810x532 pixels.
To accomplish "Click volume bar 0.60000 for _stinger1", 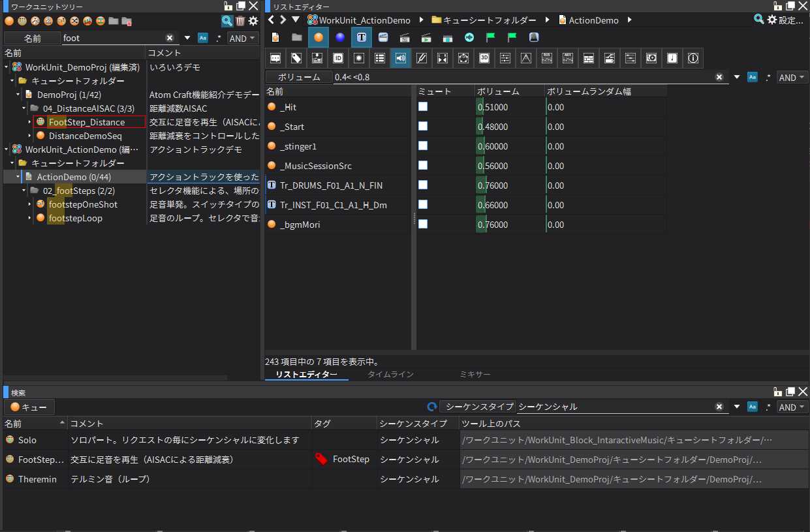I will [x=509, y=146].
